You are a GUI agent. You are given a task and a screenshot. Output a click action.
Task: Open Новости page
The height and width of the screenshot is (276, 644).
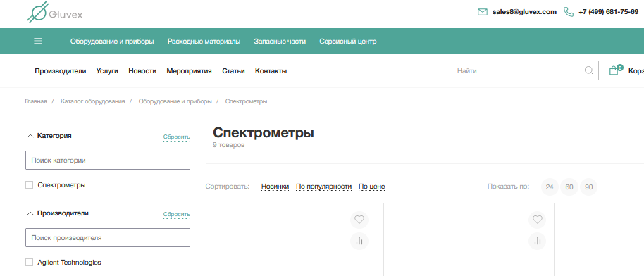[142, 71]
